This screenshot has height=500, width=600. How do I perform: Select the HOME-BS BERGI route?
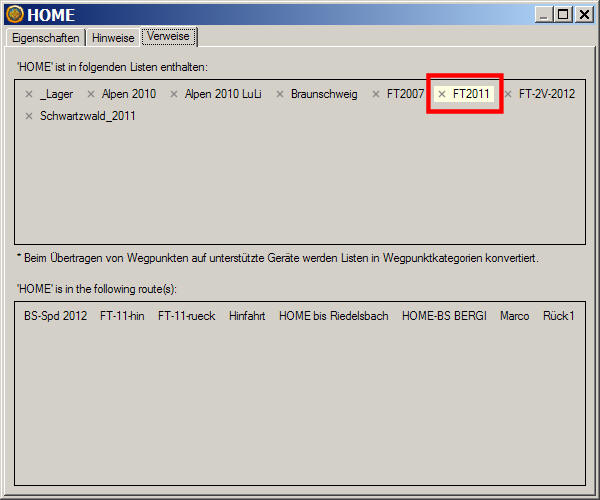(x=444, y=316)
